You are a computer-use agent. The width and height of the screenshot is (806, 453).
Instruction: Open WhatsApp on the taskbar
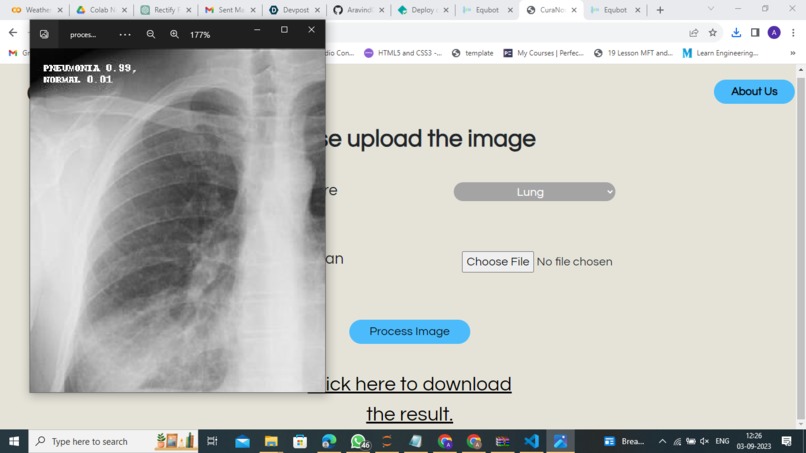(x=358, y=441)
